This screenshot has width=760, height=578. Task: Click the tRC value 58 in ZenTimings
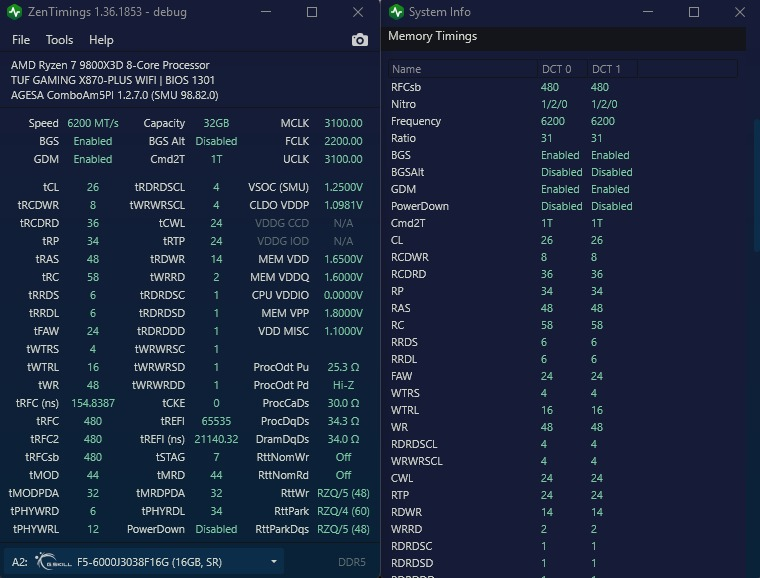pyautogui.click(x=93, y=277)
